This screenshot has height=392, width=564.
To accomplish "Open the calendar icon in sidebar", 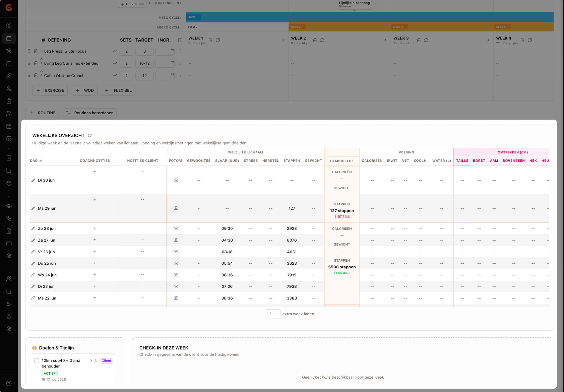I will (9, 39).
